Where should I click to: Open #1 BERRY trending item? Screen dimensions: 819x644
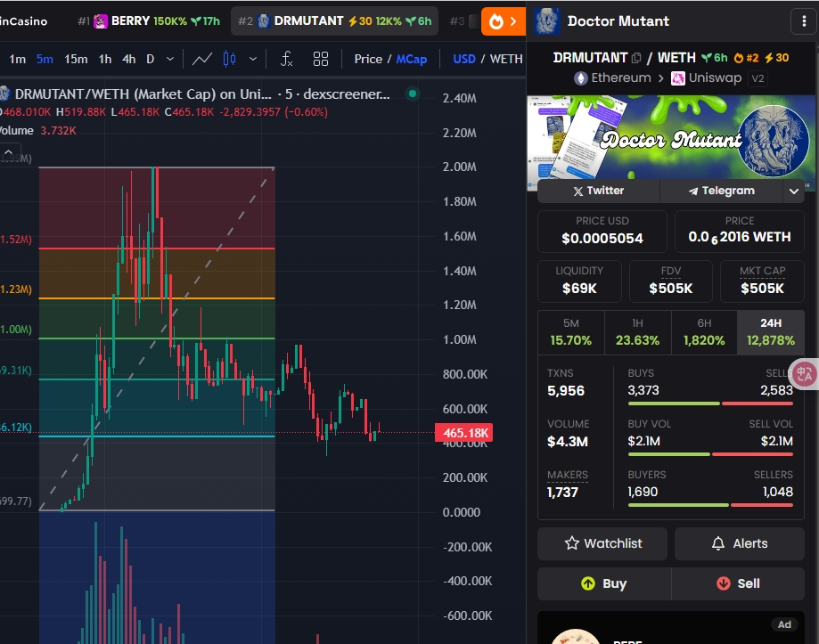pyautogui.click(x=148, y=21)
